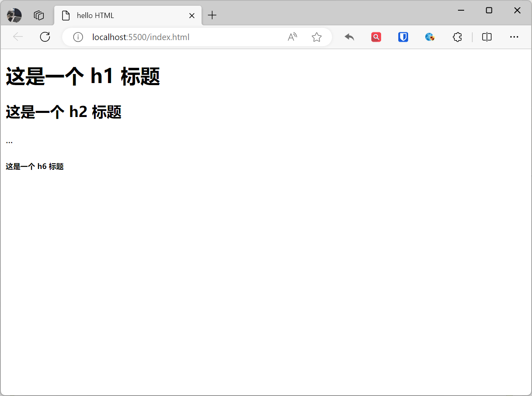Open the Settings and more menu
This screenshot has height=396, width=532.
click(514, 37)
